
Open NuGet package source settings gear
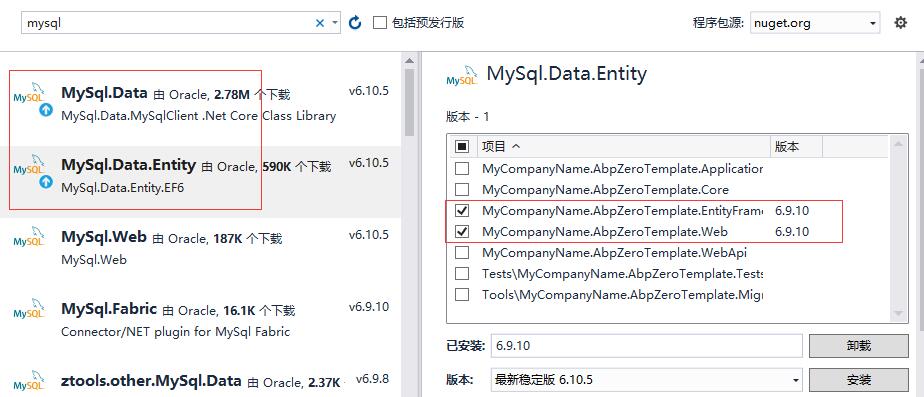pyautogui.click(x=900, y=23)
